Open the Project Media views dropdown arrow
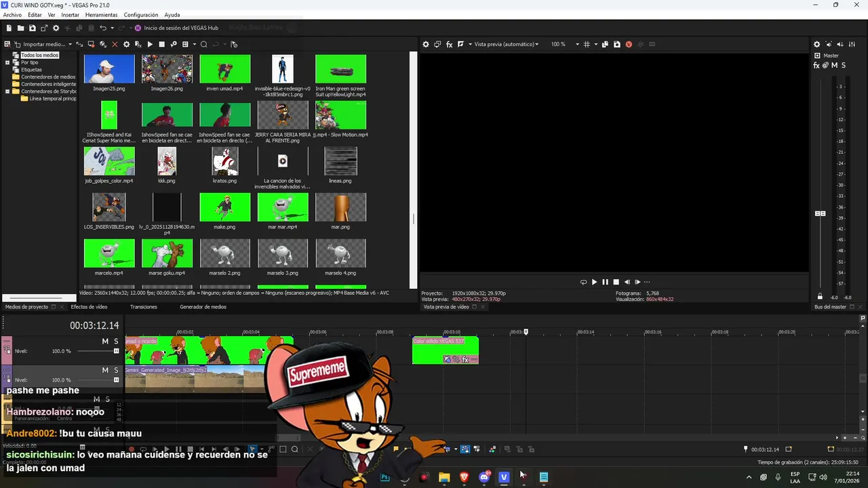 (195, 44)
